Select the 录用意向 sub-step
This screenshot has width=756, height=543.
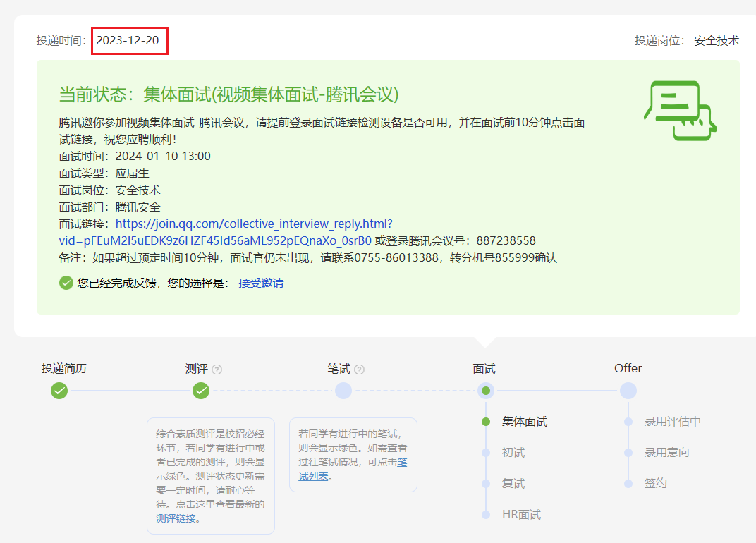click(667, 452)
